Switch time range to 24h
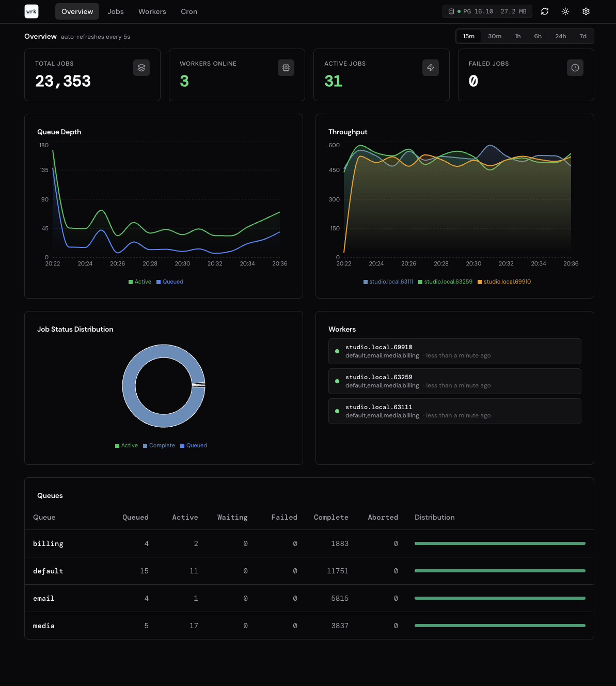616x686 pixels. [x=560, y=36]
